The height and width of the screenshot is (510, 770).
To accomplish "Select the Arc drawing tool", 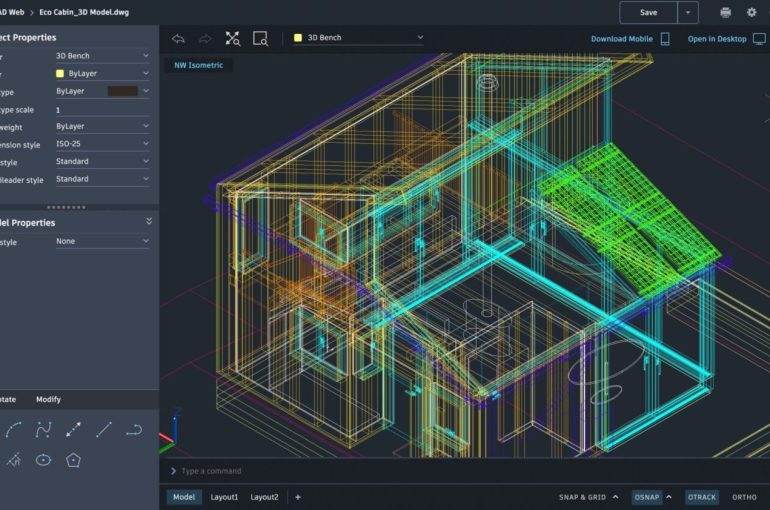I will pos(13,430).
